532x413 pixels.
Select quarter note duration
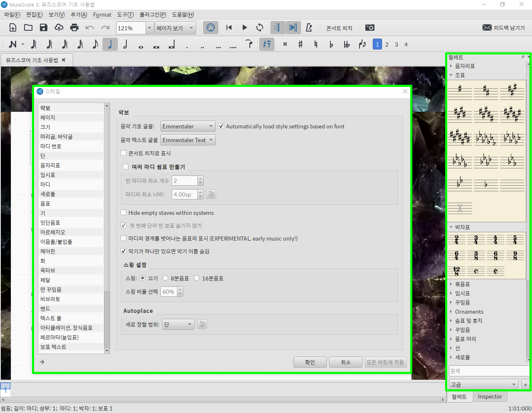pyautogui.click(x=110, y=44)
